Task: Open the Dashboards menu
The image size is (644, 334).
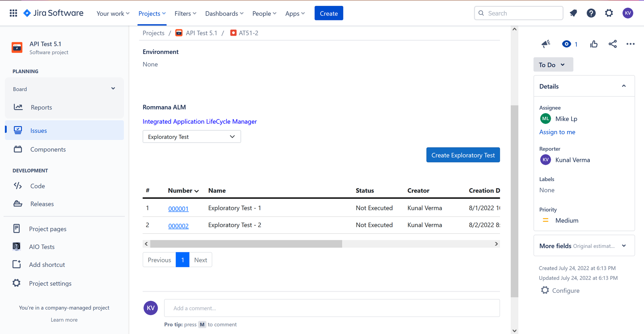Action: coord(224,13)
